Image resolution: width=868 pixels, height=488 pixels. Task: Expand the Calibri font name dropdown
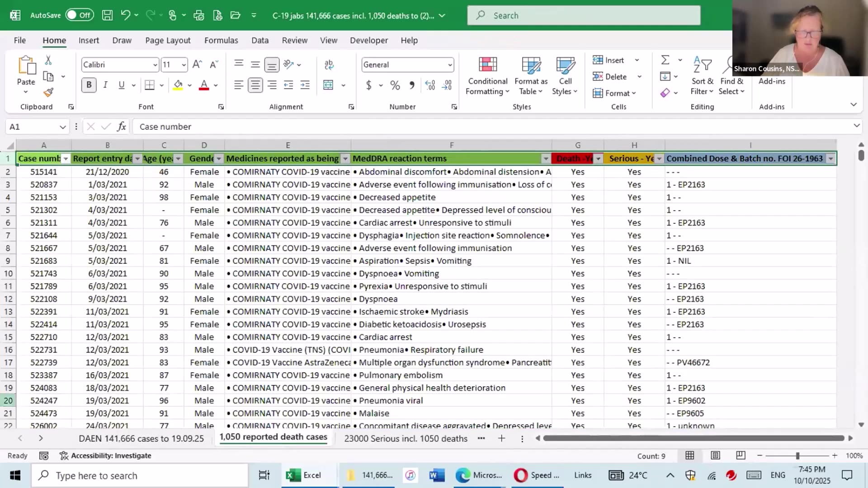click(155, 65)
